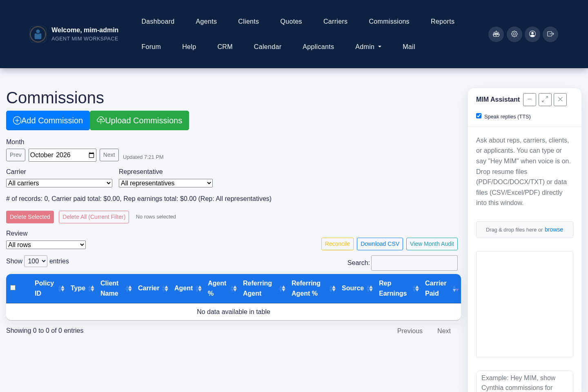
Task: Toggle Speak replies (TTS) checkbox
Action: click(x=479, y=116)
